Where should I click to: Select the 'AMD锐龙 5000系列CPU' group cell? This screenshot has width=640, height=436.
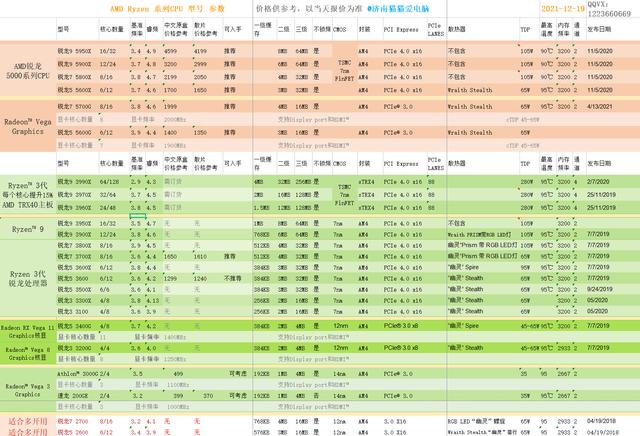click(x=28, y=71)
